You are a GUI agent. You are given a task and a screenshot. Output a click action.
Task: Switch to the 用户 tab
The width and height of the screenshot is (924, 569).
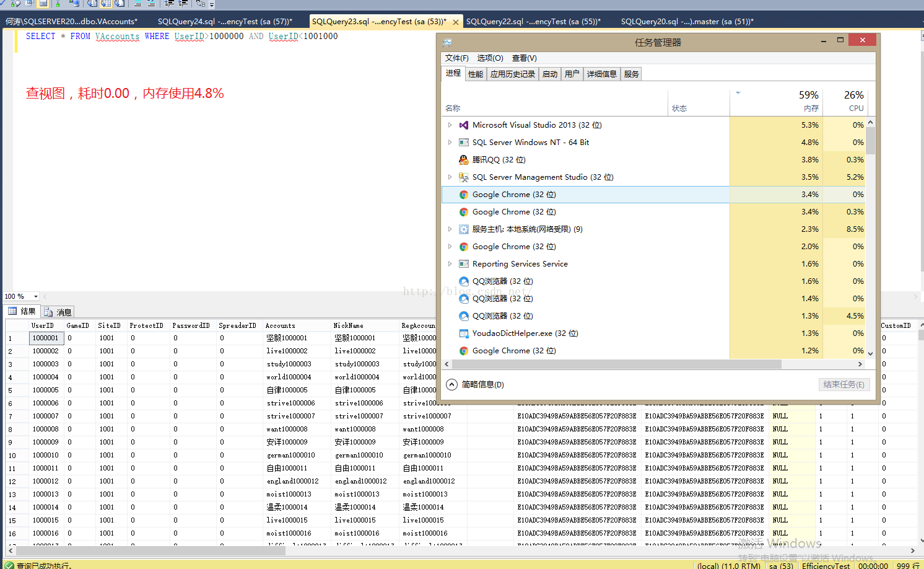click(x=572, y=74)
